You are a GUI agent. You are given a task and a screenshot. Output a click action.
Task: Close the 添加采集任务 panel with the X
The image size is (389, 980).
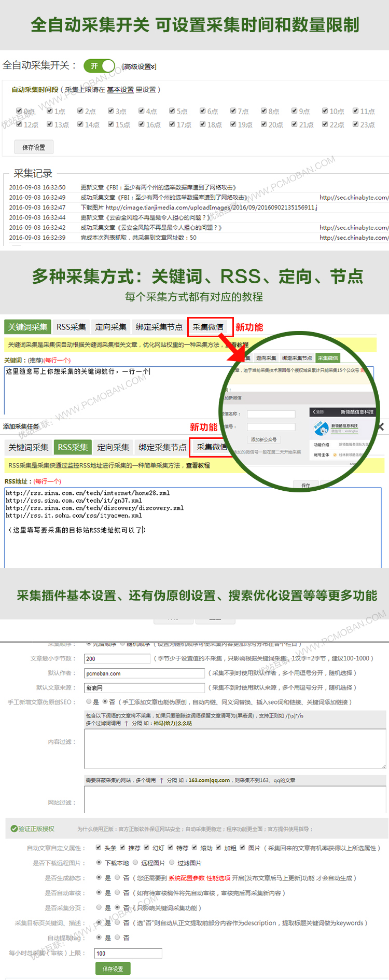381,426
